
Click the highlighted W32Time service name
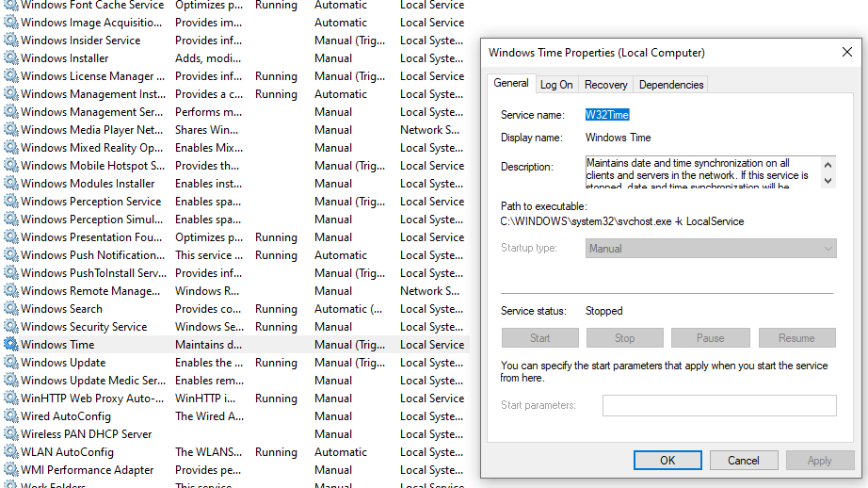pyautogui.click(x=607, y=115)
